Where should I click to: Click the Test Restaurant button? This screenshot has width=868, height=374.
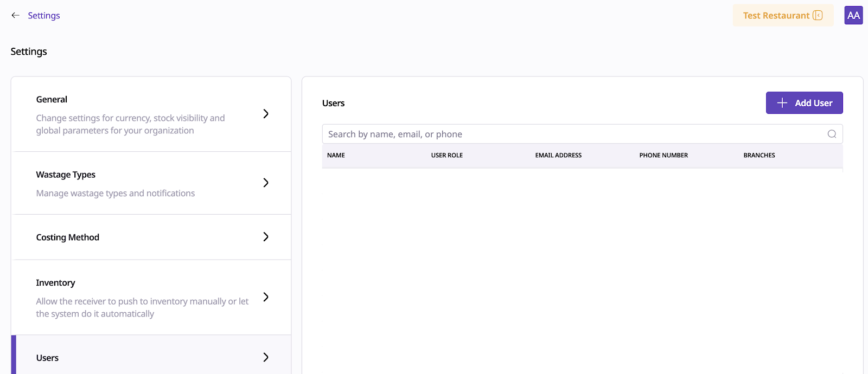click(776, 16)
